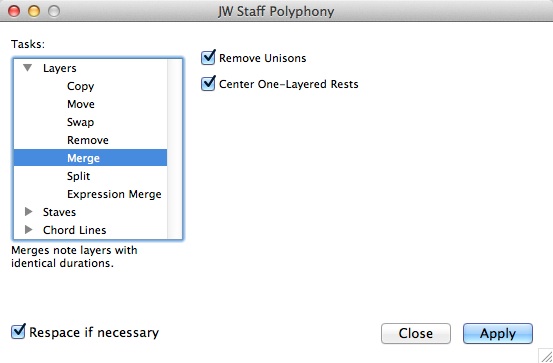Click the Close button
This screenshot has height=363, width=553.
click(416, 333)
